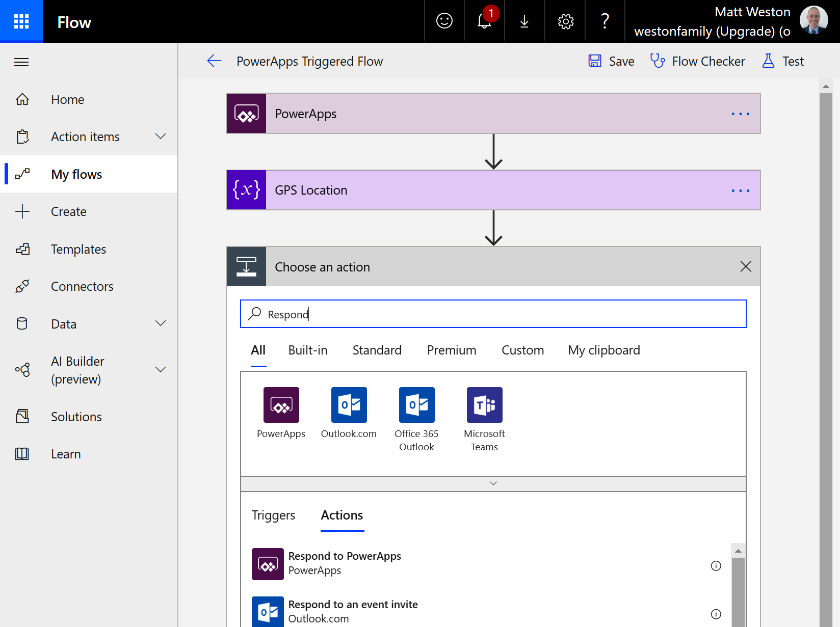Click Matt Weston's profile picture
Image resolution: width=840 pixels, height=627 pixels.
pos(813,21)
